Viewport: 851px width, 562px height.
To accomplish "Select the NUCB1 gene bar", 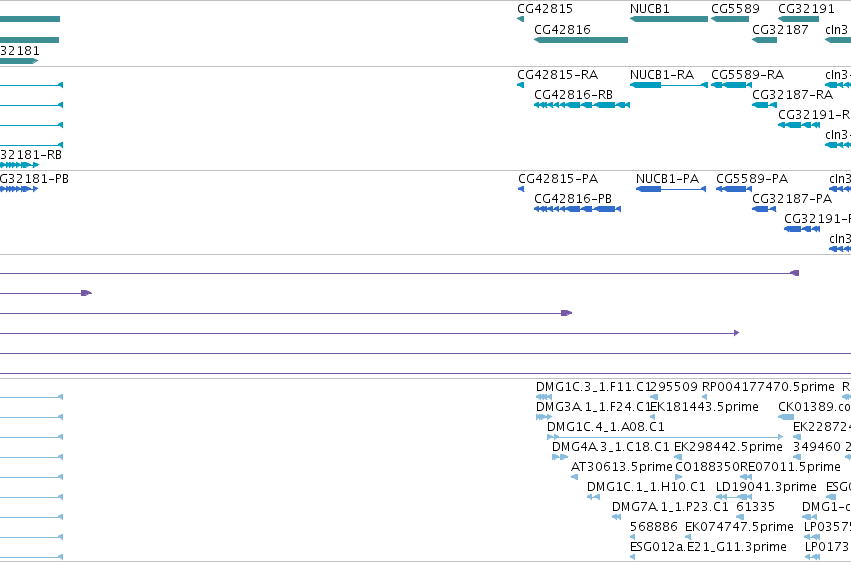I will (x=669, y=19).
